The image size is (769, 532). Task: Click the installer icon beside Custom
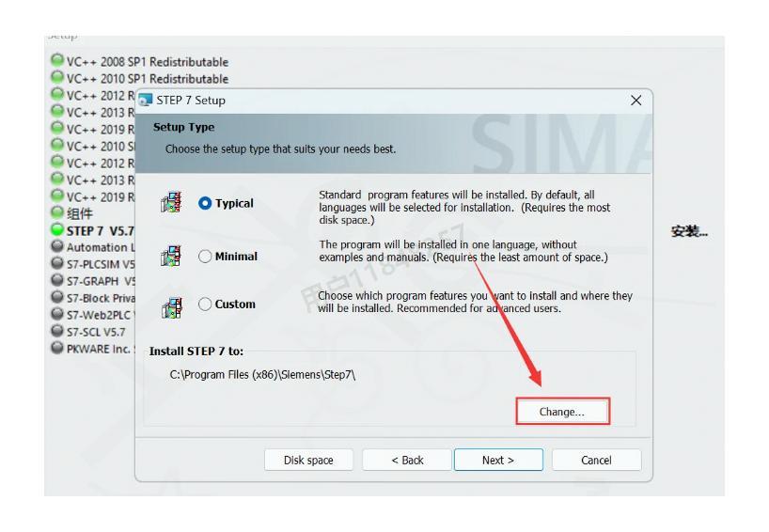coord(171,308)
